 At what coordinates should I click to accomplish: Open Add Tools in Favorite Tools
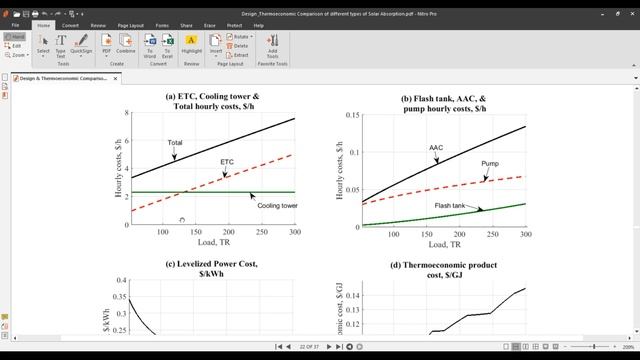tap(272, 46)
